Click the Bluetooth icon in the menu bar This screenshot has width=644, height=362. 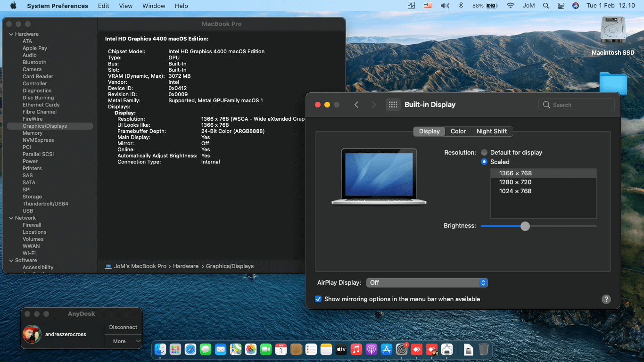pyautogui.click(x=462, y=6)
